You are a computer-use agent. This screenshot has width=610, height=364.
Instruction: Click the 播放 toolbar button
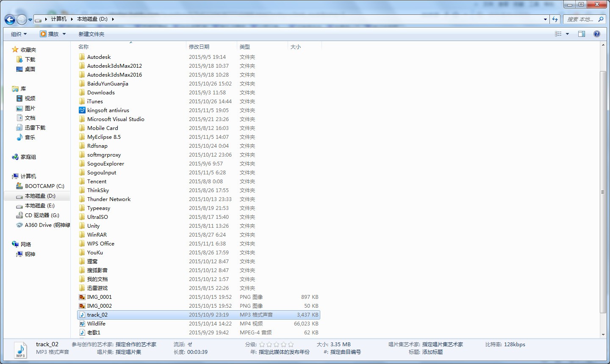(x=49, y=34)
